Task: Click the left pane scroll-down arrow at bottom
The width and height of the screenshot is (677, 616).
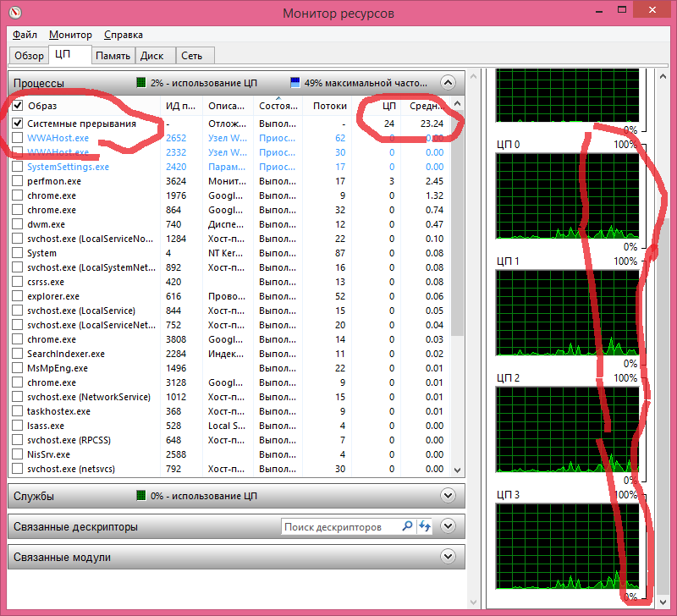Action: (x=473, y=602)
